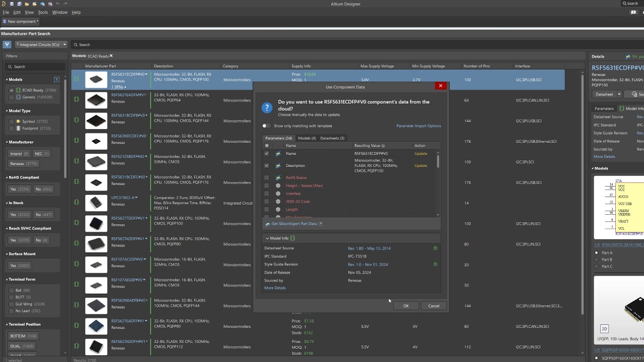Click green status icon beside Datasheet Source
Viewport: 644px width, 362px height.
point(435,248)
